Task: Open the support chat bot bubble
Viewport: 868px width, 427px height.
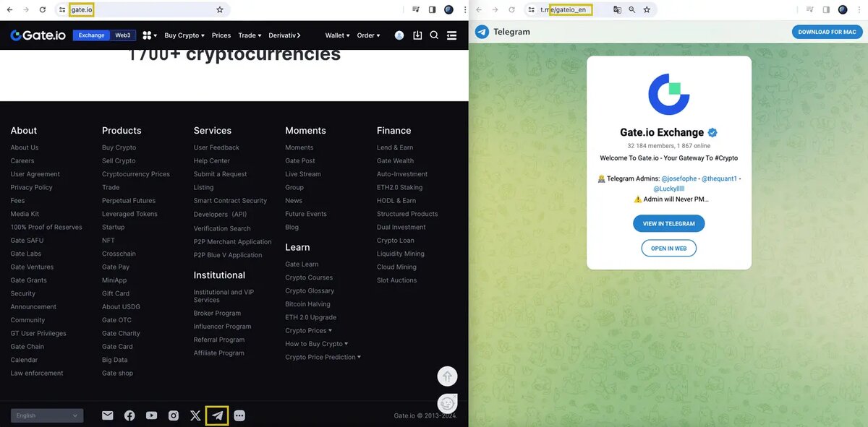Action: pyautogui.click(x=448, y=403)
